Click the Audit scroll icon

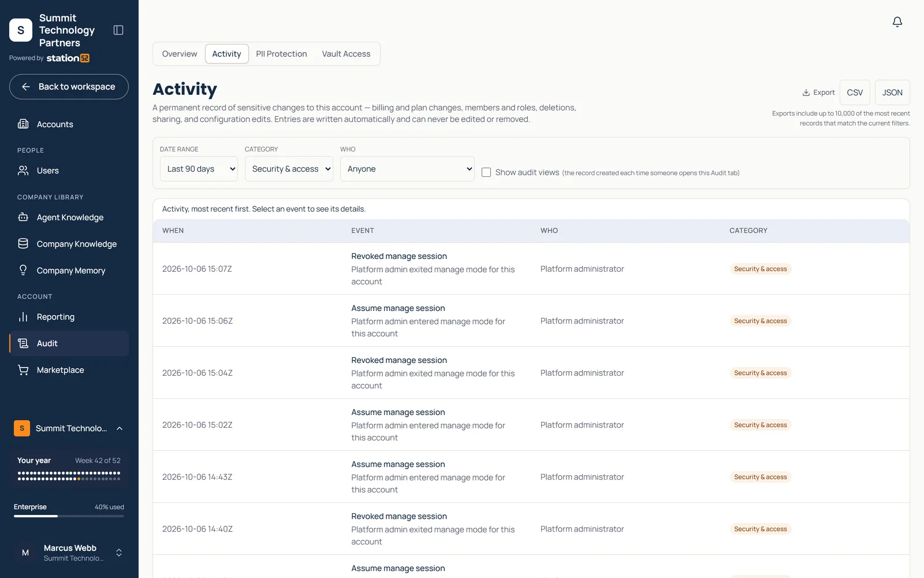[23, 343]
